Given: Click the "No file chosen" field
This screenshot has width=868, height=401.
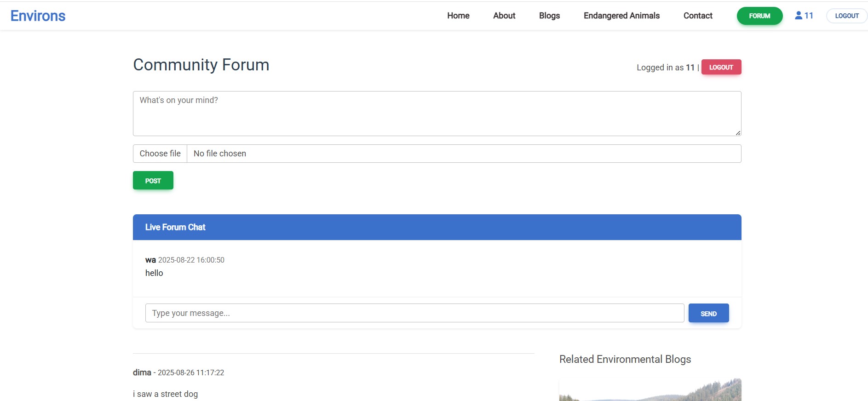Looking at the screenshot, I should [464, 154].
